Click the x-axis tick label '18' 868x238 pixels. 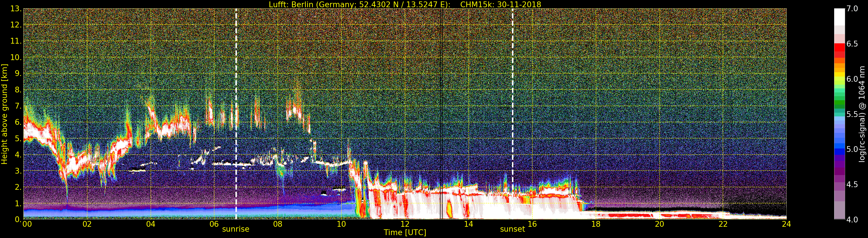click(x=596, y=224)
